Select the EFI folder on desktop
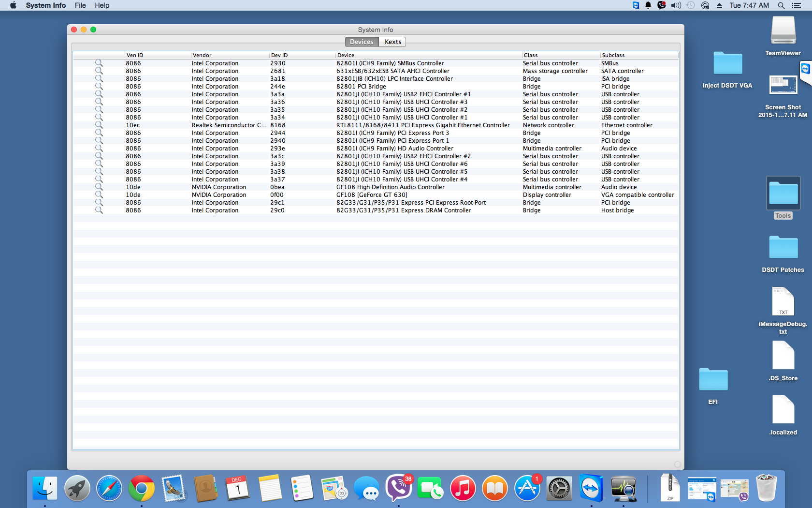 [713, 386]
